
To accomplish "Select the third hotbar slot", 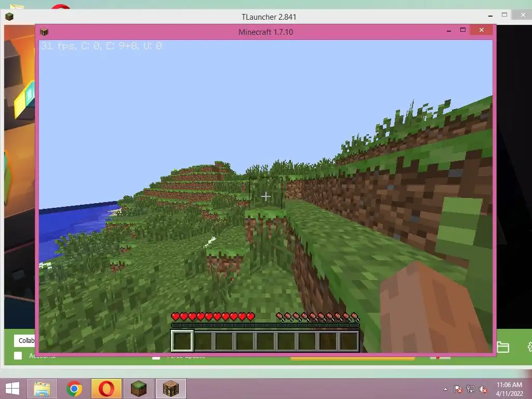I will coord(224,341).
